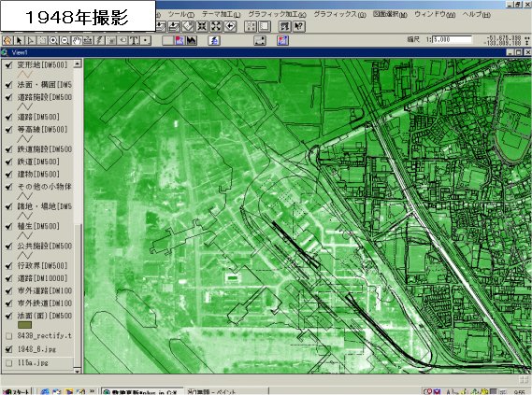Click the Select All dotted-box button
532x395 pixels.
point(251,26)
